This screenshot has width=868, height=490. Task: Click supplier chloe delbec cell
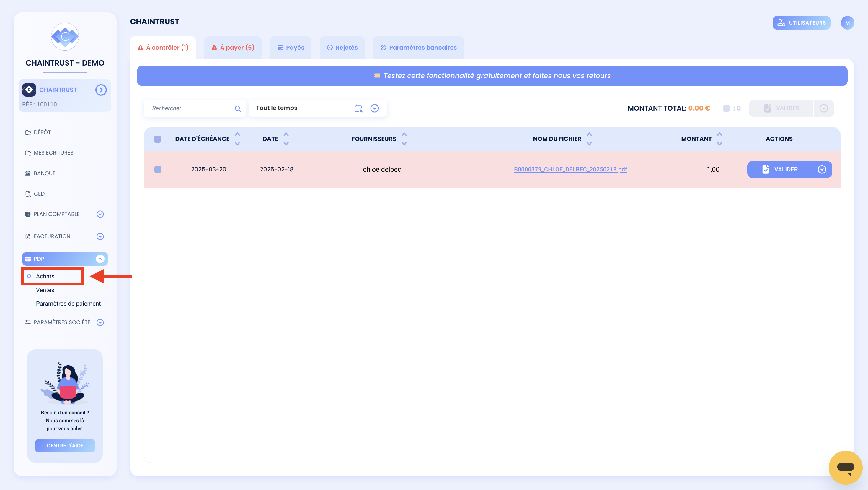(382, 169)
